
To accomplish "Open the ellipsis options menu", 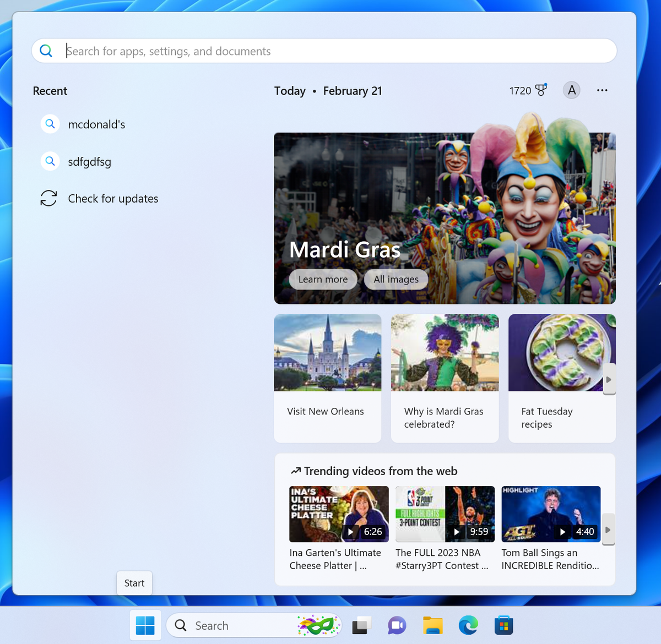I will pos(602,90).
